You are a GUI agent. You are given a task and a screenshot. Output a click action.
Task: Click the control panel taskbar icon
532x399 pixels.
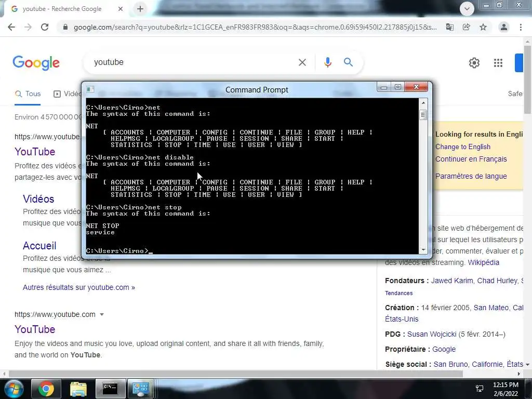click(x=140, y=389)
